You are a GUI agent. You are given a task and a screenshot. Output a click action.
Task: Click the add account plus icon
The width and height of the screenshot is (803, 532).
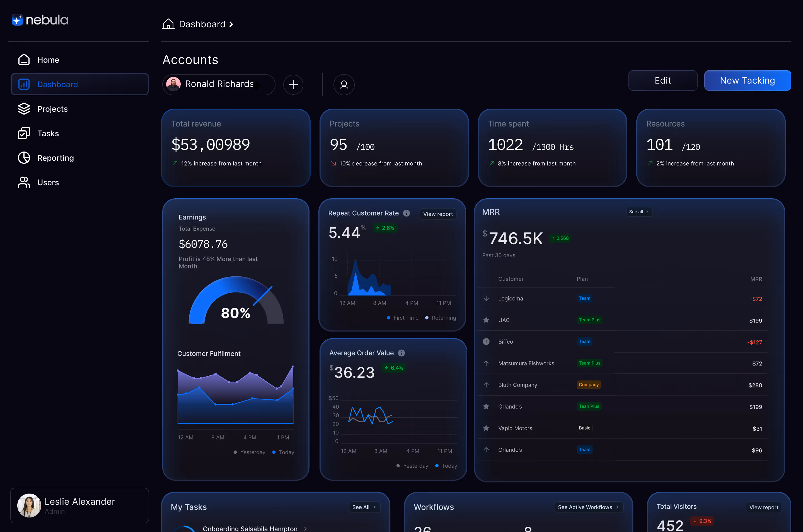click(x=293, y=84)
